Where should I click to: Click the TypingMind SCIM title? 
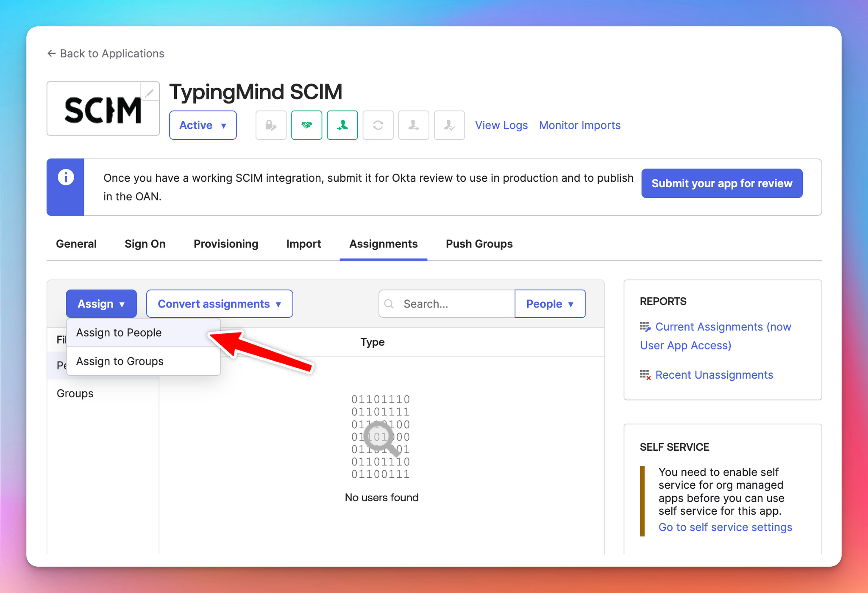tap(256, 92)
